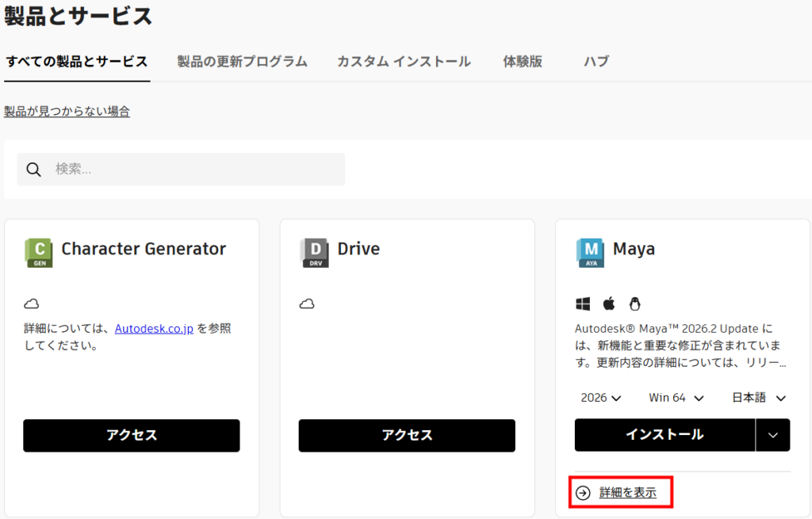The height and width of the screenshot is (519, 812).
Task: Follow the 製品が見つからない場合 link
Action: [x=67, y=112]
